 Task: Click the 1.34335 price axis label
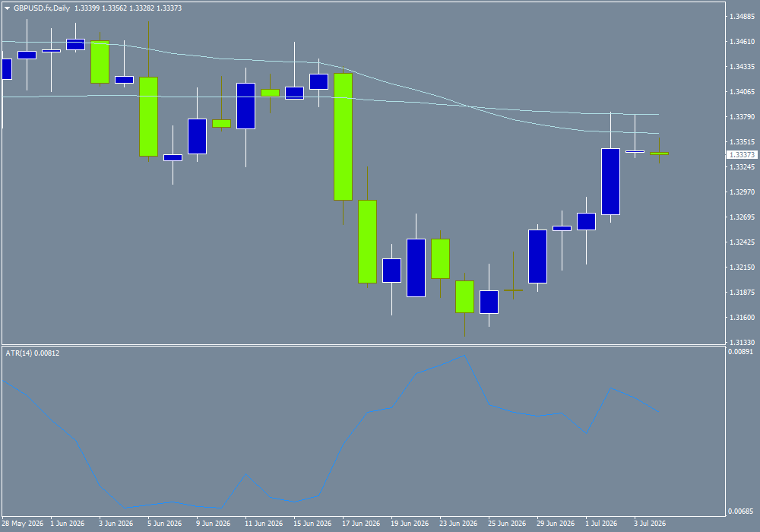coord(742,66)
